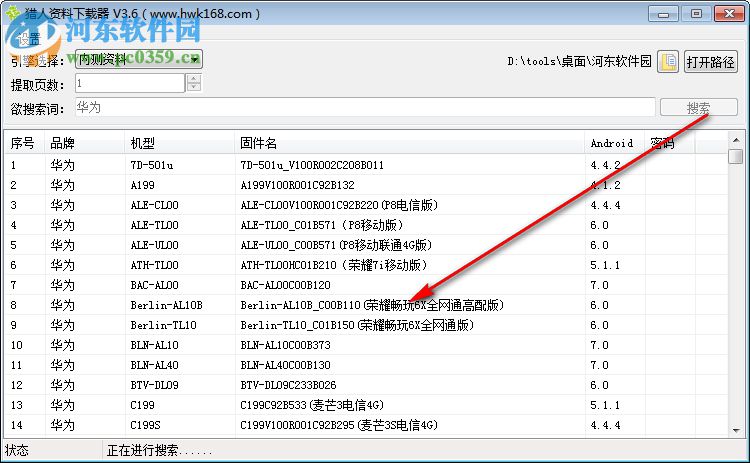Sort by the 序号 column header

(x=24, y=143)
